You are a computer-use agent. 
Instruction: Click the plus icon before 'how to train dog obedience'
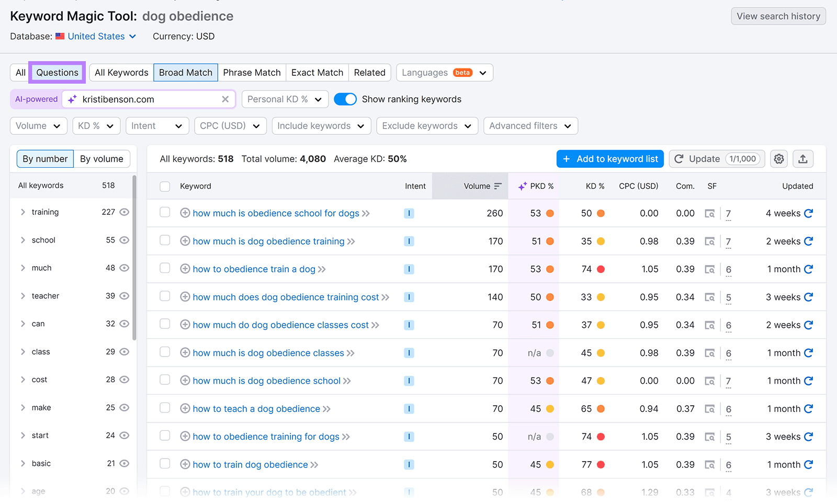(x=185, y=464)
